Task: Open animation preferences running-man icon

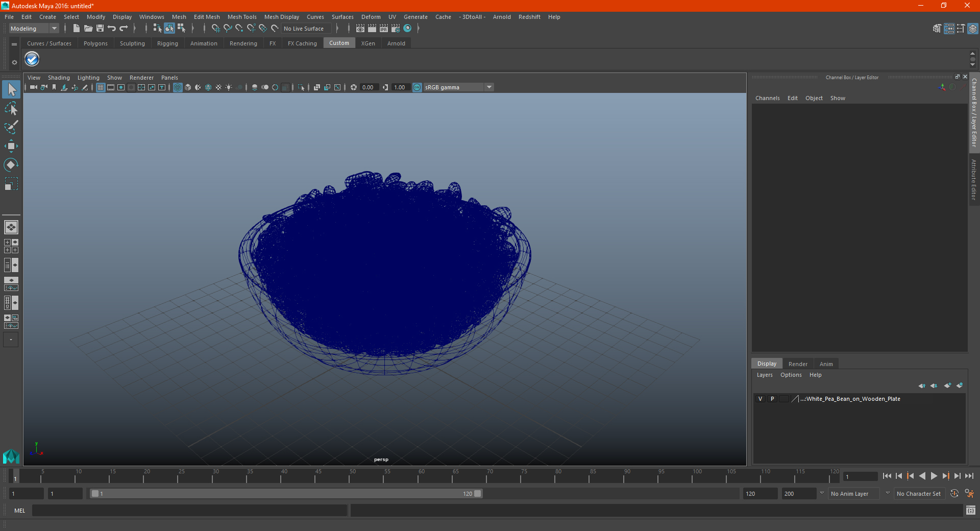Action: [x=970, y=494]
